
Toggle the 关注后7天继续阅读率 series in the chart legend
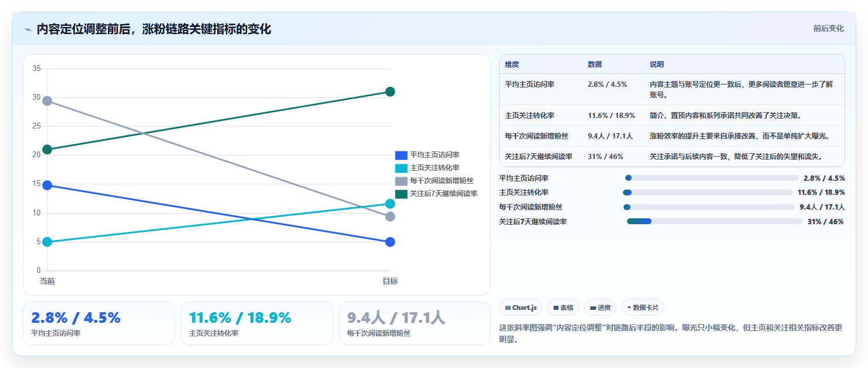(436, 194)
